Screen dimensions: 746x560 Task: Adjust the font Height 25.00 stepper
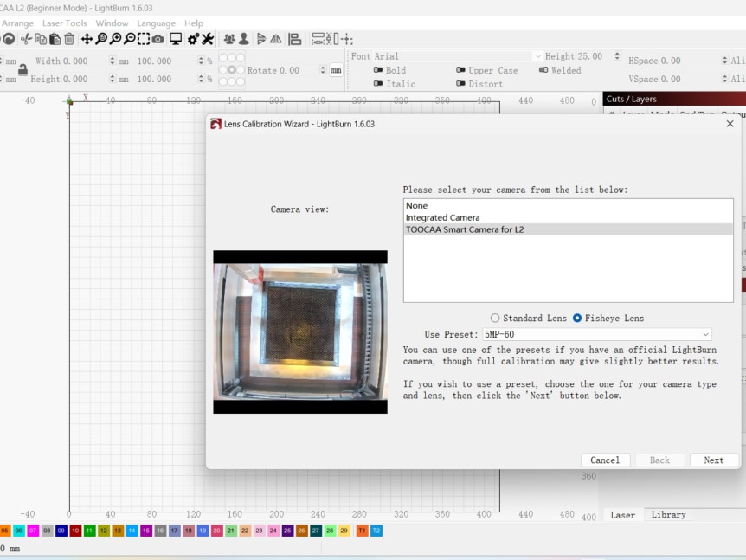click(x=617, y=56)
